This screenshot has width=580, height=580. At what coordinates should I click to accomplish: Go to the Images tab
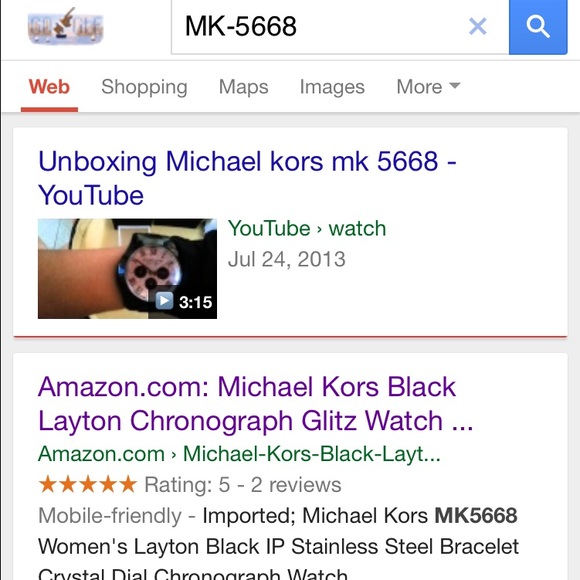[x=332, y=87]
